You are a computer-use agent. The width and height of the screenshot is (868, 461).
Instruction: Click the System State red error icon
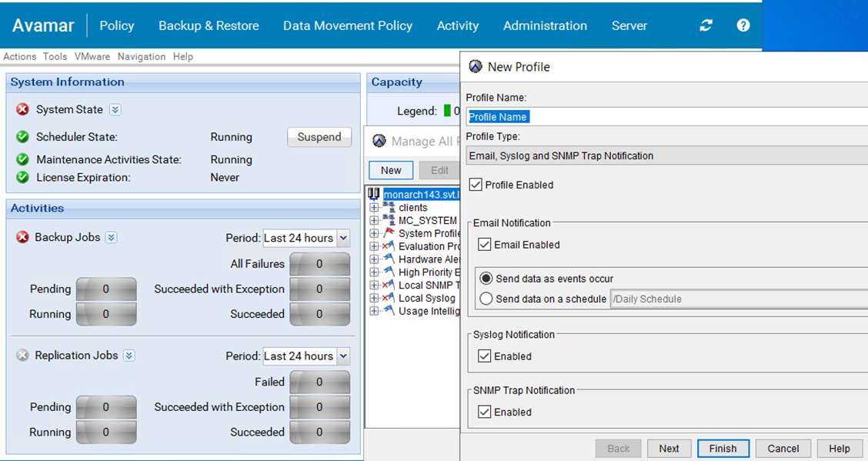click(x=22, y=110)
